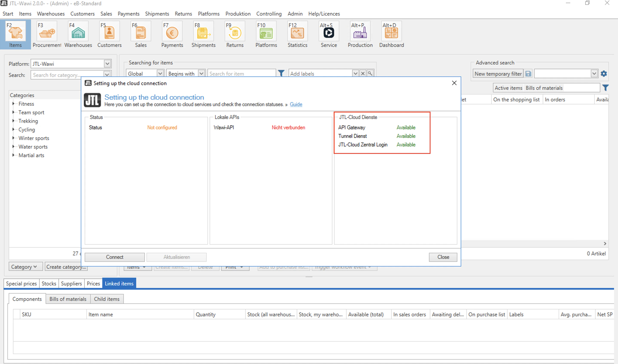Open the 'Begins with' comparison dropdown
This screenshot has width=618, height=364.
pyautogui.click(x=201, y=73)
